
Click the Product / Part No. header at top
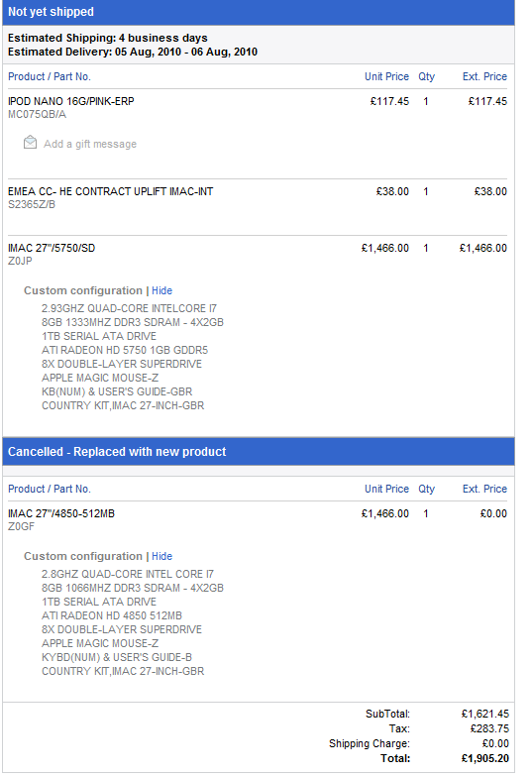click(50, 76)
